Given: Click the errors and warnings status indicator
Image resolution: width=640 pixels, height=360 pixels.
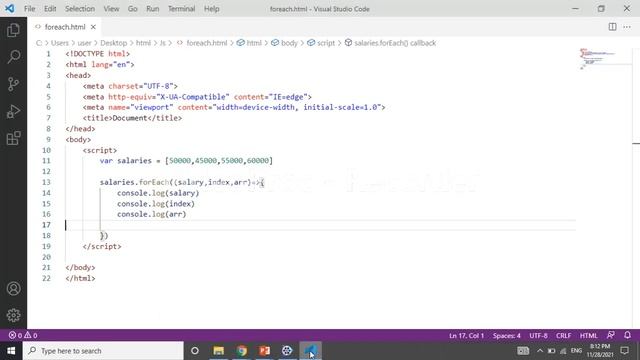Looking at the screenshot, I should tap(23, 336).
